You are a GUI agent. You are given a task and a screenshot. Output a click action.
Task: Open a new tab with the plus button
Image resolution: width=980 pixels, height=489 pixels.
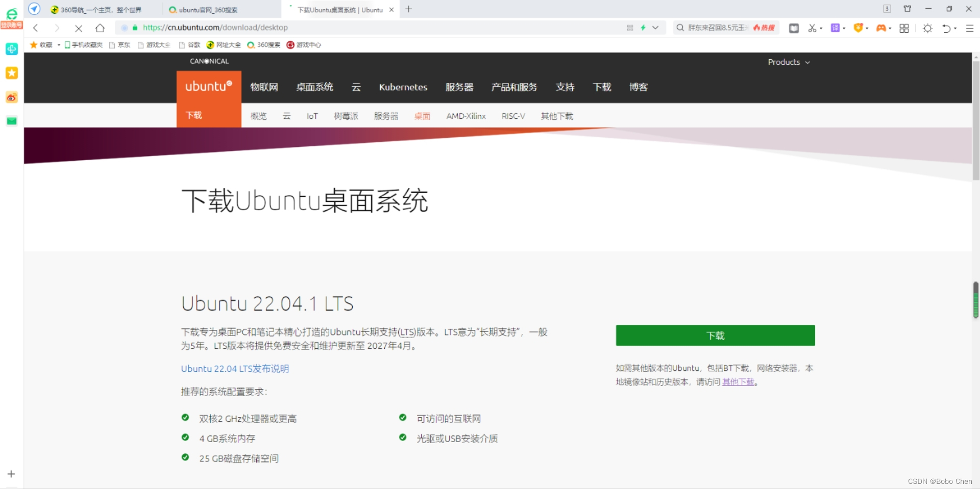pyautogui.click(x=408, y=9)
